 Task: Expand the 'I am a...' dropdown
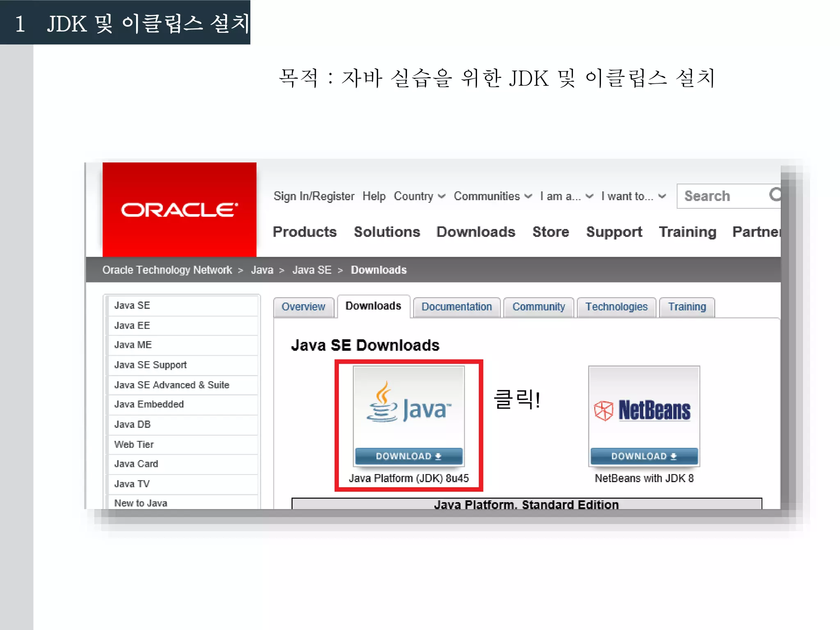(566, 196)
